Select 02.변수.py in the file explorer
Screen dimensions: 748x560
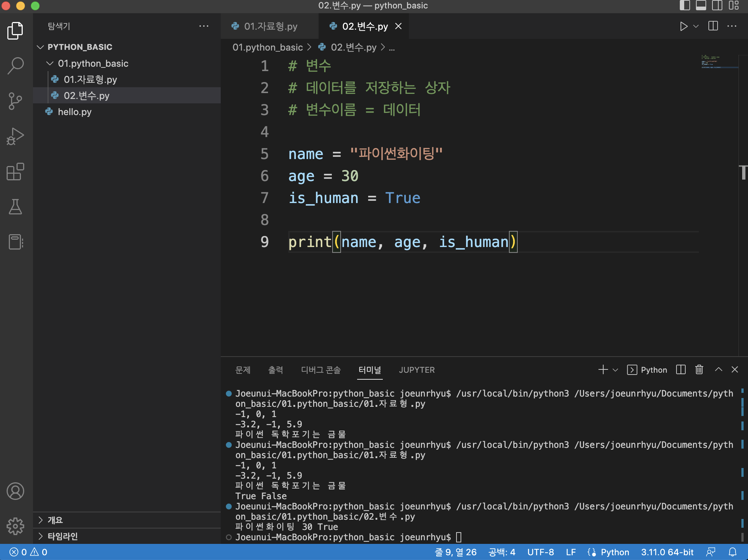tap(87, 96)
